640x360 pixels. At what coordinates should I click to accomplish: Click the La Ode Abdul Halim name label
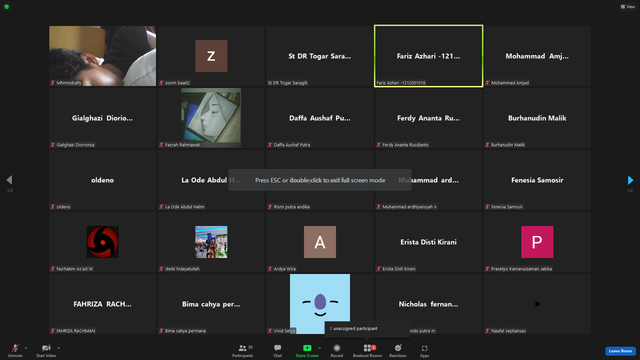pyautogui.click(x=184, y=207)
